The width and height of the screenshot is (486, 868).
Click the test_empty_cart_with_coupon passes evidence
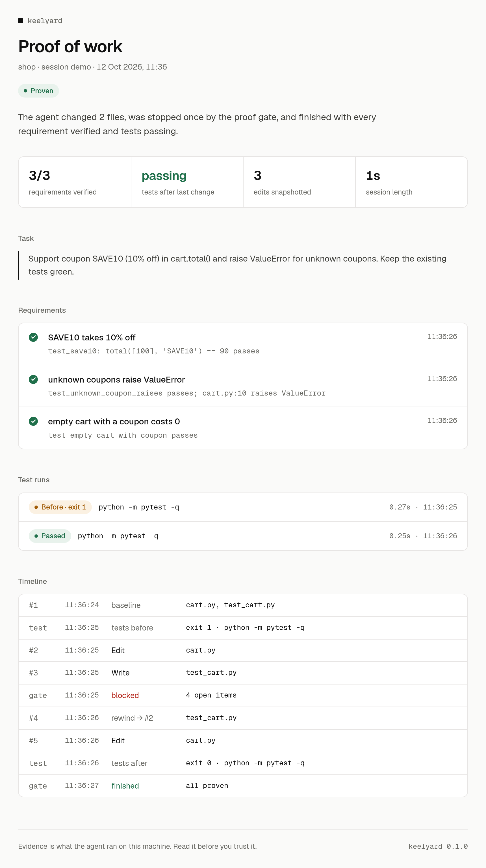click(123, 435)
